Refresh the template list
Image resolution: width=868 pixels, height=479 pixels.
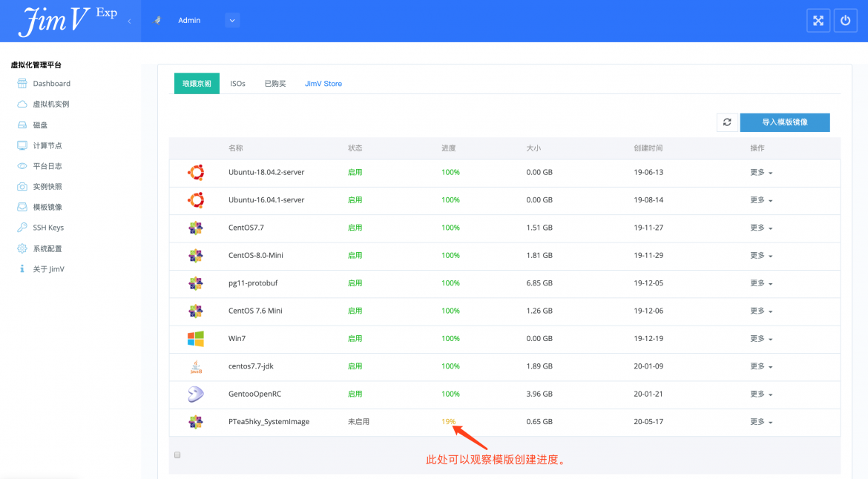(x=727, y=122)
